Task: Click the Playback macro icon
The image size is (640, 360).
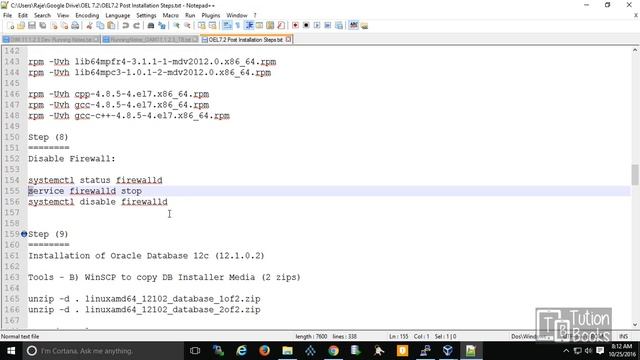Action: (317, 26)
